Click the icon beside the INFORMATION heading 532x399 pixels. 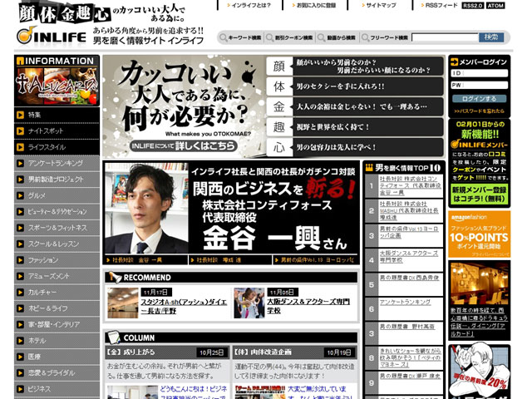click(x=20, y=61)
